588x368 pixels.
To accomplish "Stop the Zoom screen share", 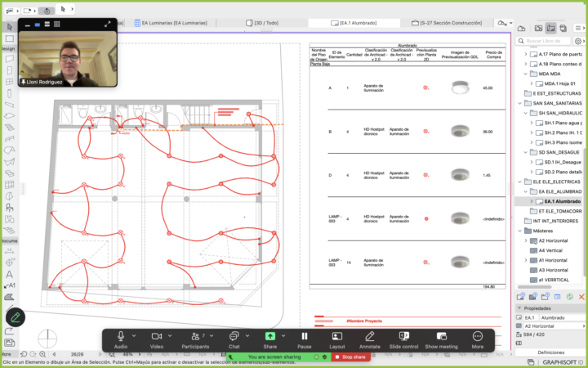I will (350, 357).
